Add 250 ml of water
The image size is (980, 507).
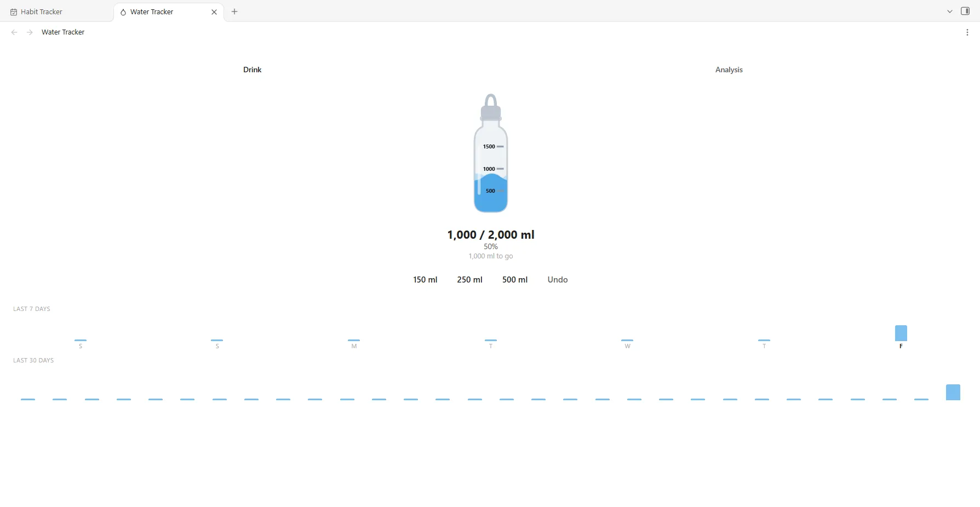[469, 279]
